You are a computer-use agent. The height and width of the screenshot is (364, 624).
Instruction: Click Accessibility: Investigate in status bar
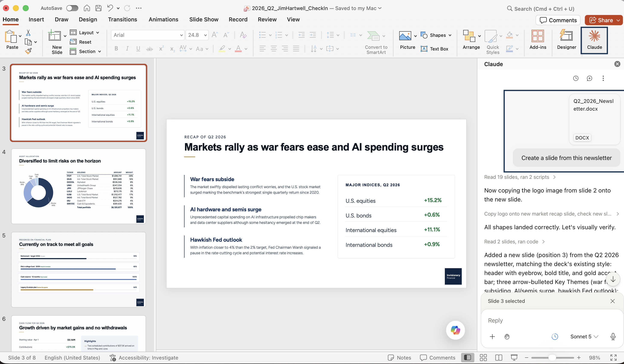click(144, 358)
